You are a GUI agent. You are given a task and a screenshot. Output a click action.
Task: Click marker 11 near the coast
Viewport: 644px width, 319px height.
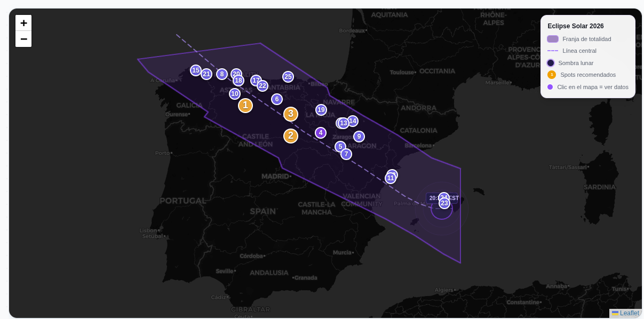tap(391, 178)
